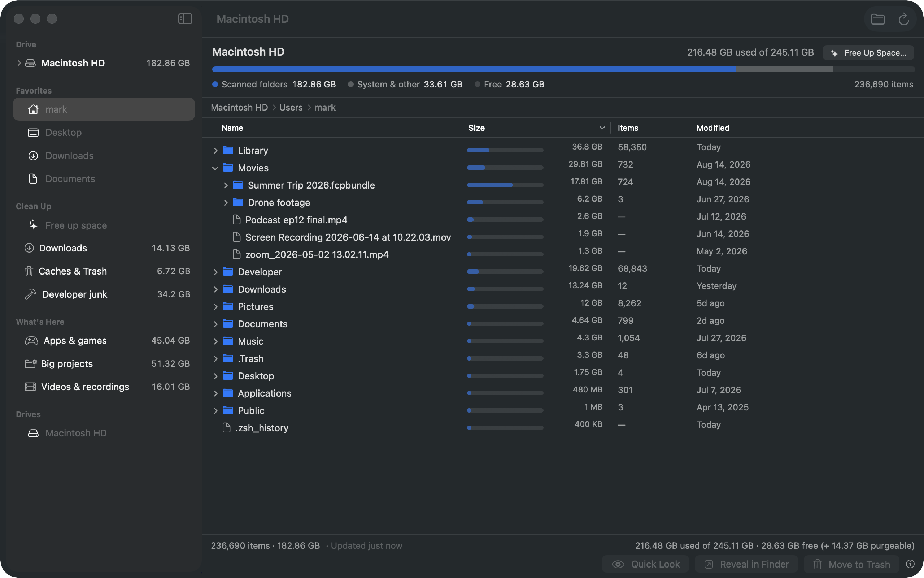This screenshot has width=924, height=578.
Task: Click the .Trash folder icon
Action: point(228,358)
